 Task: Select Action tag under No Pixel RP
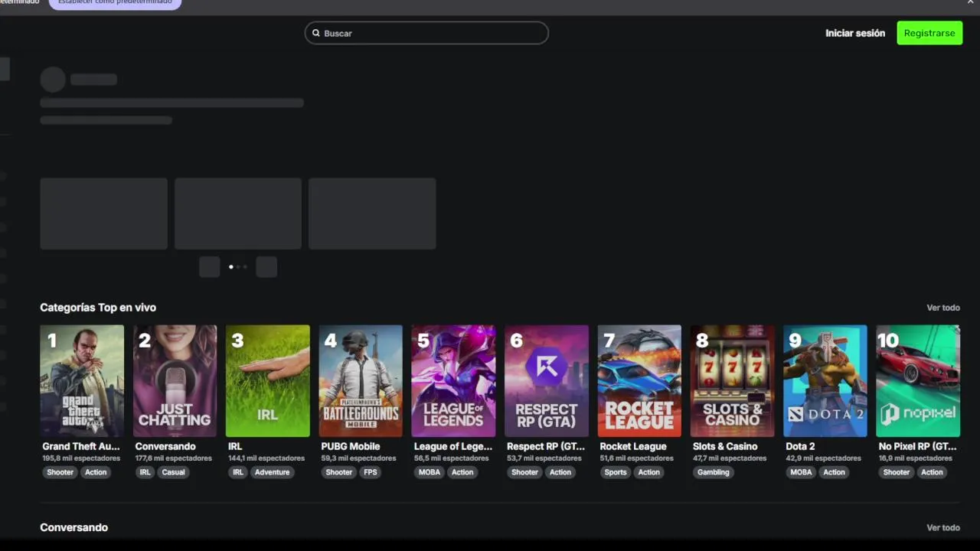click(932, 472)
